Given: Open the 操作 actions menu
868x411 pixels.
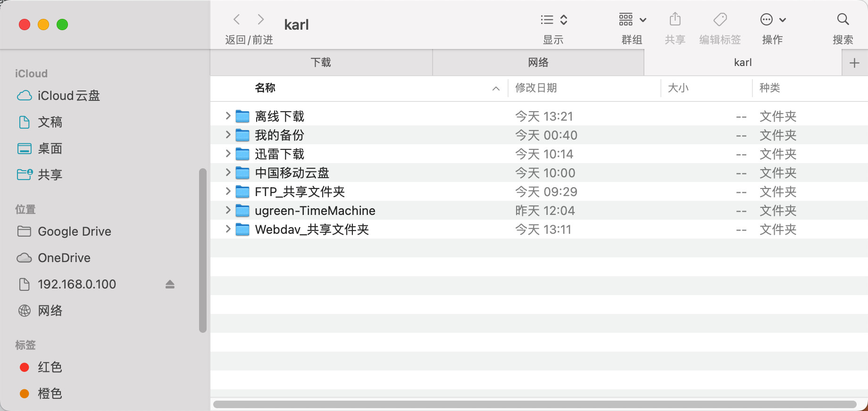Looking at the screenshot, I should coord(773,20).
